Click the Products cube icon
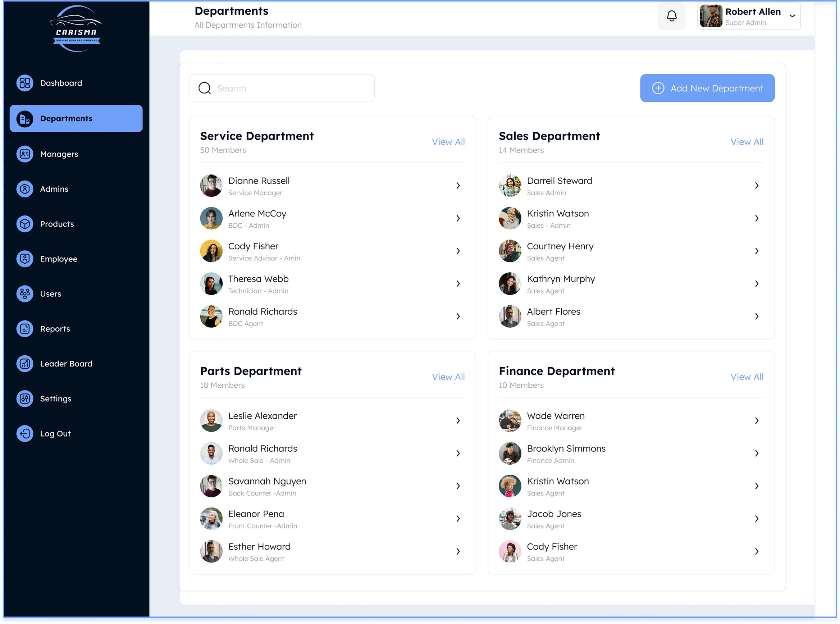Viewport: 840px width, 624px height. coord(25,224)
